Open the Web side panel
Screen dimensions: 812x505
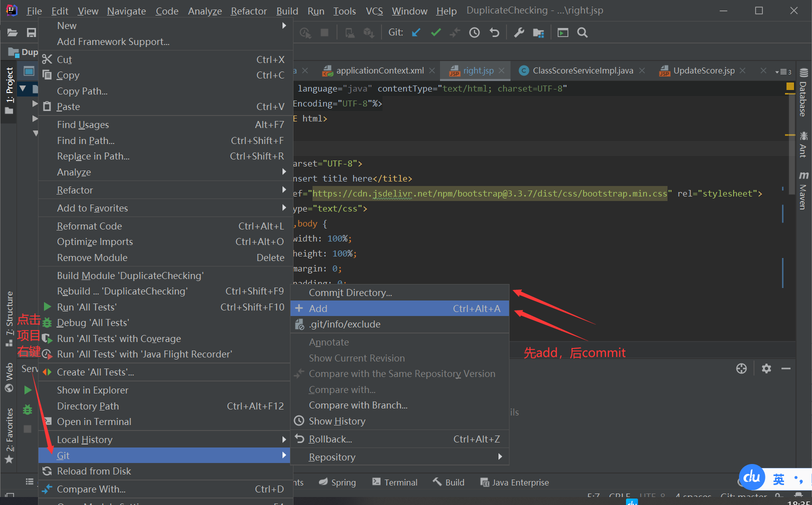[9, 377]
